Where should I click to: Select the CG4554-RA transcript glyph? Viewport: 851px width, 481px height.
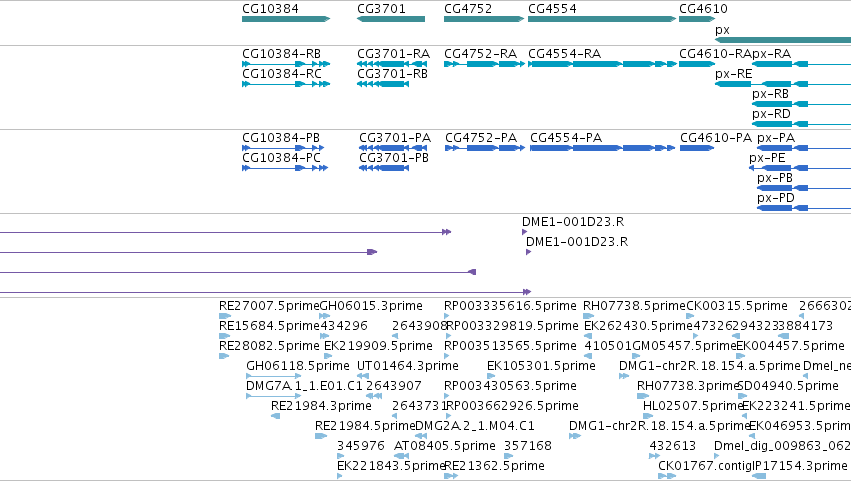(x=602, y=64)
